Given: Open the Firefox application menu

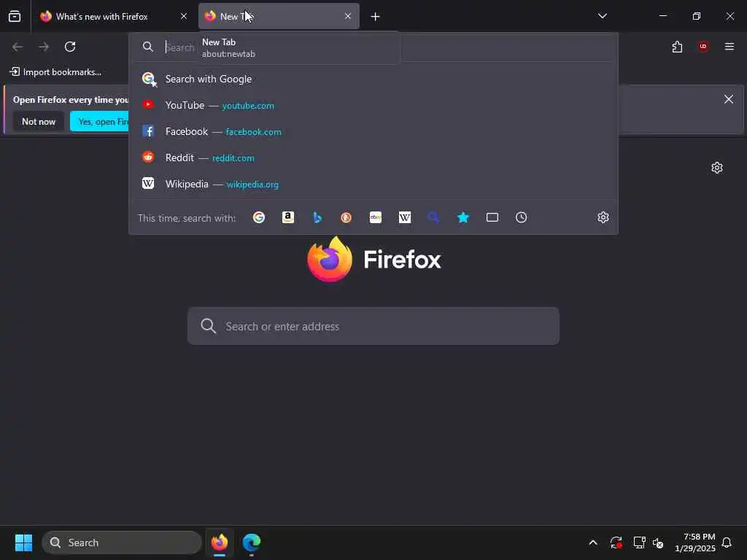Looking at the screenshot, I should pos(729,47).
